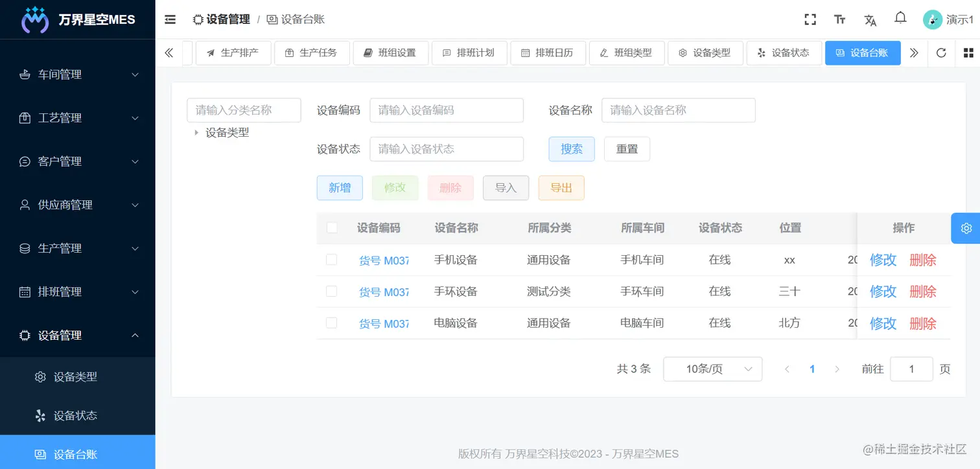Click the 设备名称 input field
Viewport: 980px width, 469px height.
[x=678, y=110]
